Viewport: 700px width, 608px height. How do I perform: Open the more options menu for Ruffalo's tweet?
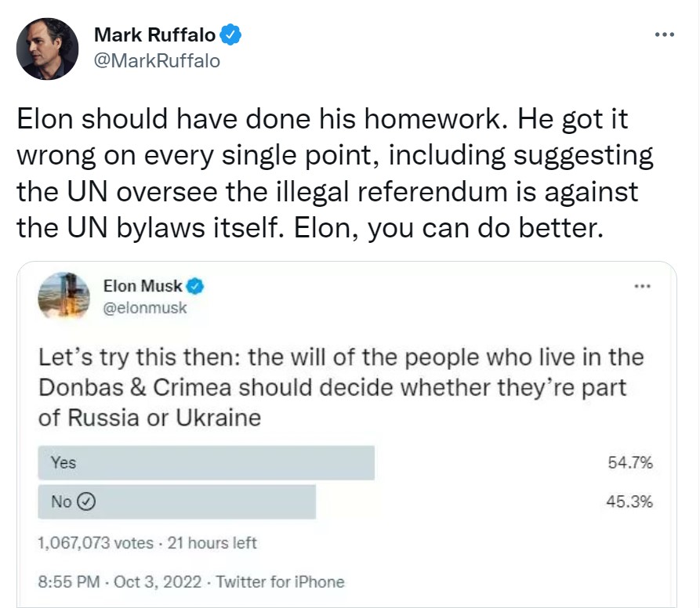tap(664, 34)
